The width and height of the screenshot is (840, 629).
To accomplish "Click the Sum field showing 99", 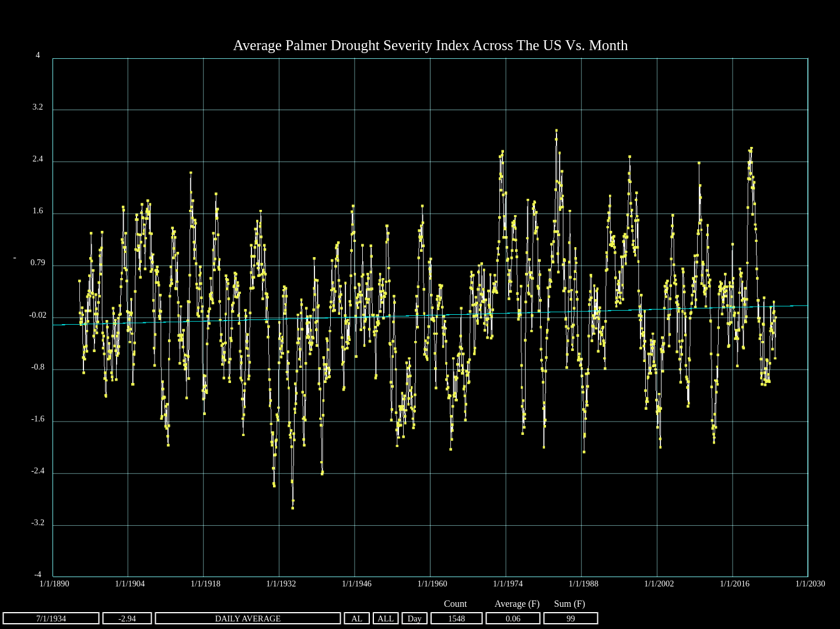I will pos(570,619).
